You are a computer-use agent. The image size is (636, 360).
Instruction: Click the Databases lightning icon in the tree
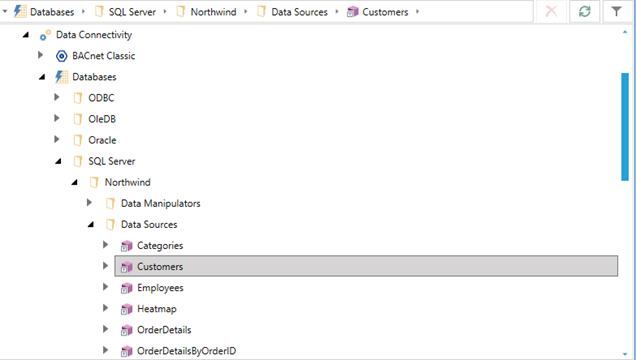pos(61,77)
